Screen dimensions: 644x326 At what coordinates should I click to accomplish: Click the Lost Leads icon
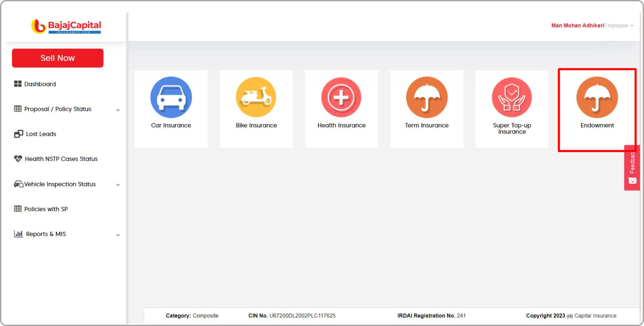coord(18,134)
